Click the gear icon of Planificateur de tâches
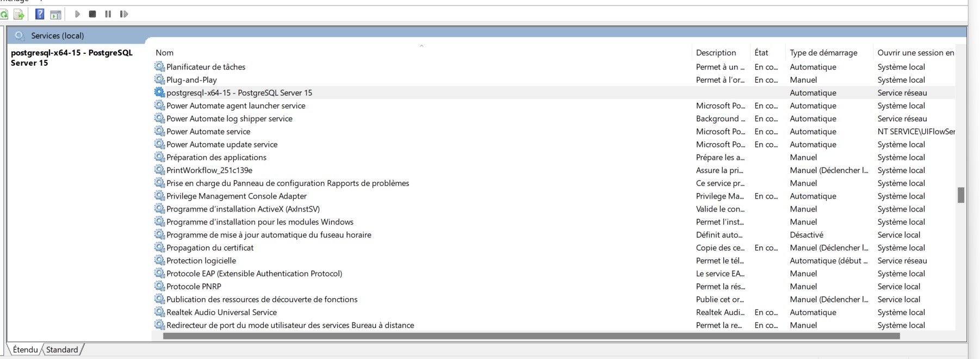This screenshot has height=359, width=980. pos(159,66)
